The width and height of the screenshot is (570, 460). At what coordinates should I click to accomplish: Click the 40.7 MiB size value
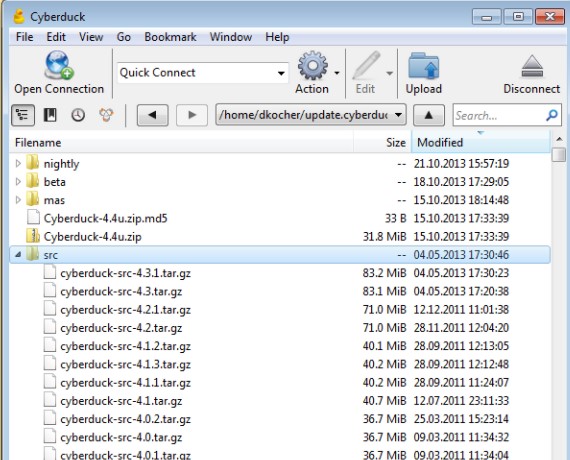tap(384, 401)
